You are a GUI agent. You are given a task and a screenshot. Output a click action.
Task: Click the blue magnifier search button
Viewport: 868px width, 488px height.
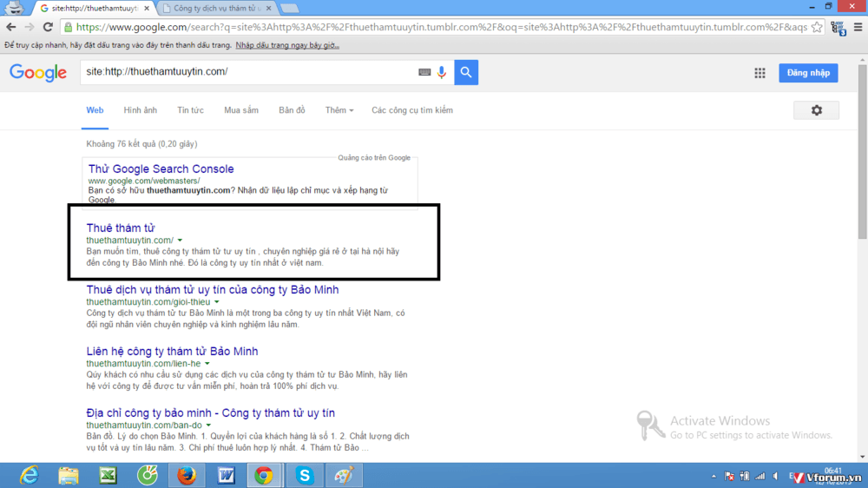click(466, 72)
